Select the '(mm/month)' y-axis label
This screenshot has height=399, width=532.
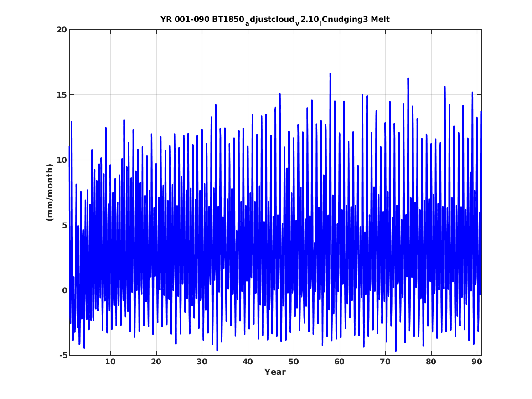tap(50, 192)
